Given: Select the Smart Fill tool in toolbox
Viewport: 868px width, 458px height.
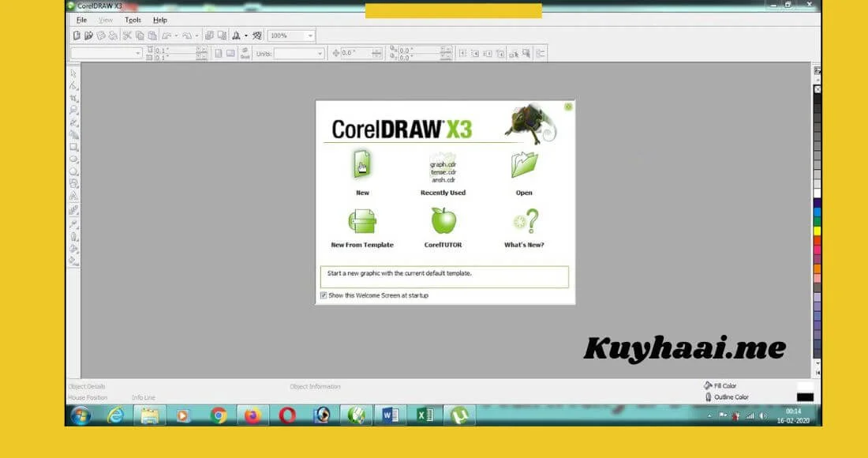Looking at the screenshot, I should 73,134.
